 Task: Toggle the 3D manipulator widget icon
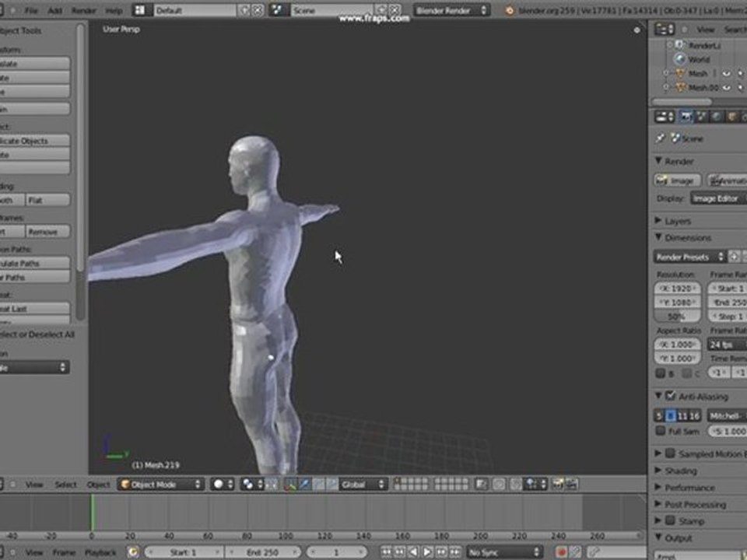click(x=290, y=485)
